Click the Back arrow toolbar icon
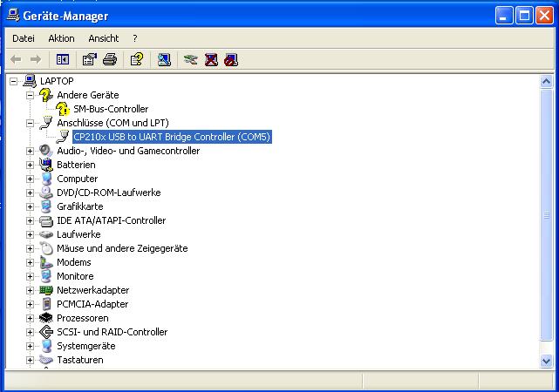Image resolution: width=559 pixels, height=392 pixels. click(x=16, y=59)
